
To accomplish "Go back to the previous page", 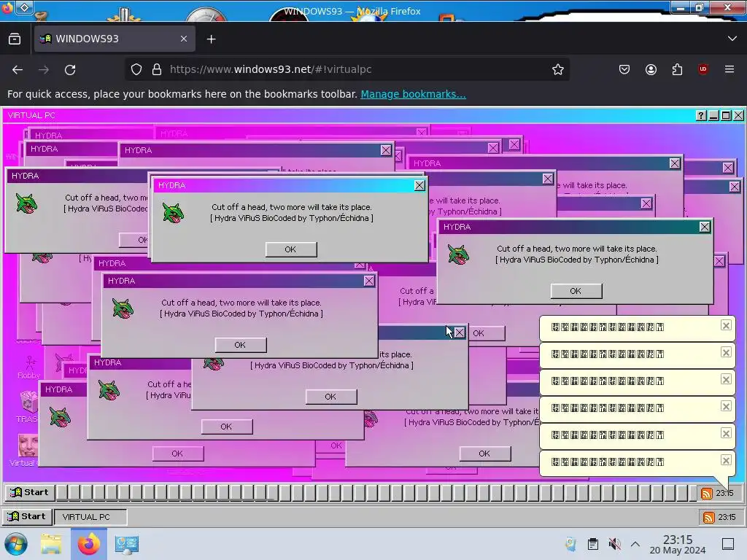I will [18, 69].
